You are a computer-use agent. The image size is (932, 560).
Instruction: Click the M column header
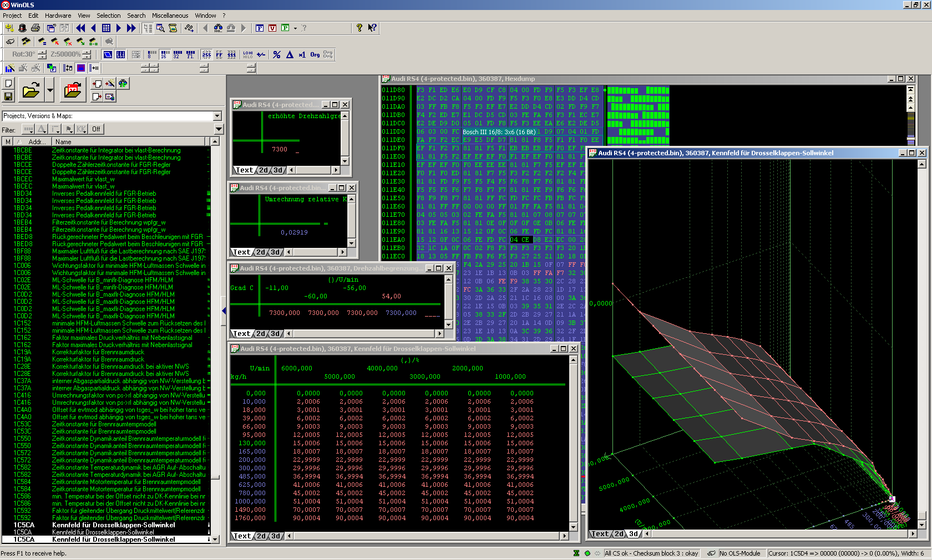pos(8,142)
